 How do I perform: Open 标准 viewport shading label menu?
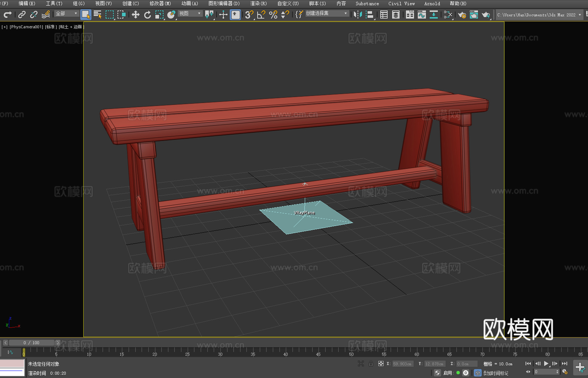pyautogui.click(x=51, y=27)
